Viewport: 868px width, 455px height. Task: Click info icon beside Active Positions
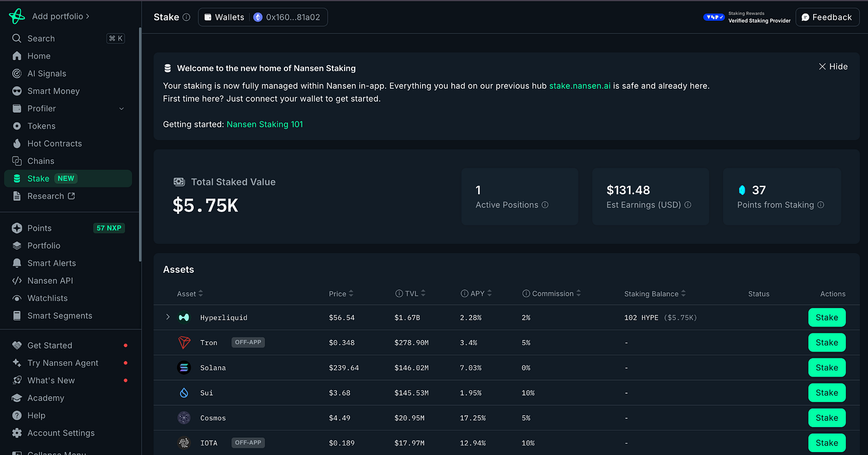(545, 205)
